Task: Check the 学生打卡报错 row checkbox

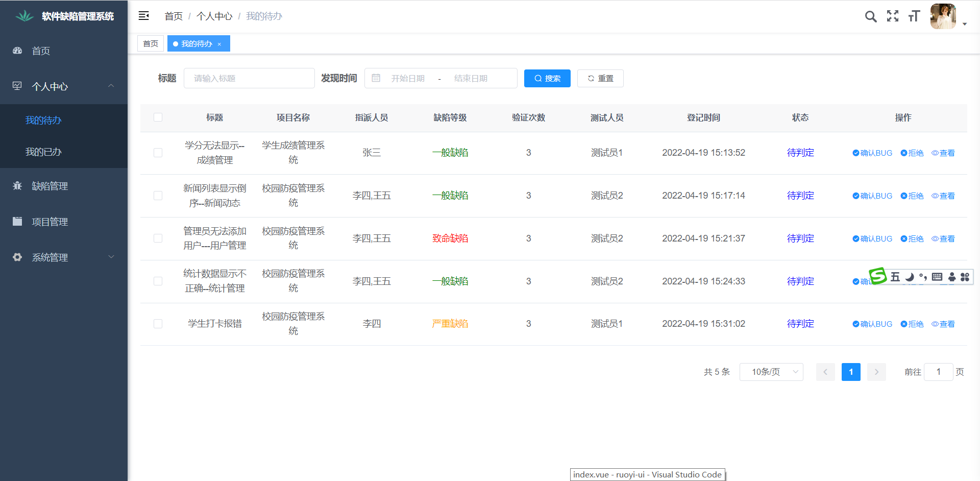Action: (158, 324)
